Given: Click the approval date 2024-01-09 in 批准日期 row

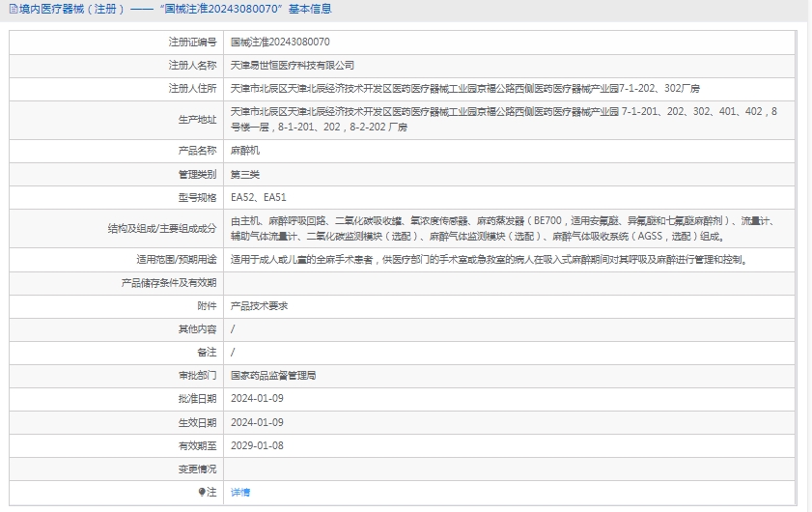Looking at the screenshot, I should click(x=257, y=398).
